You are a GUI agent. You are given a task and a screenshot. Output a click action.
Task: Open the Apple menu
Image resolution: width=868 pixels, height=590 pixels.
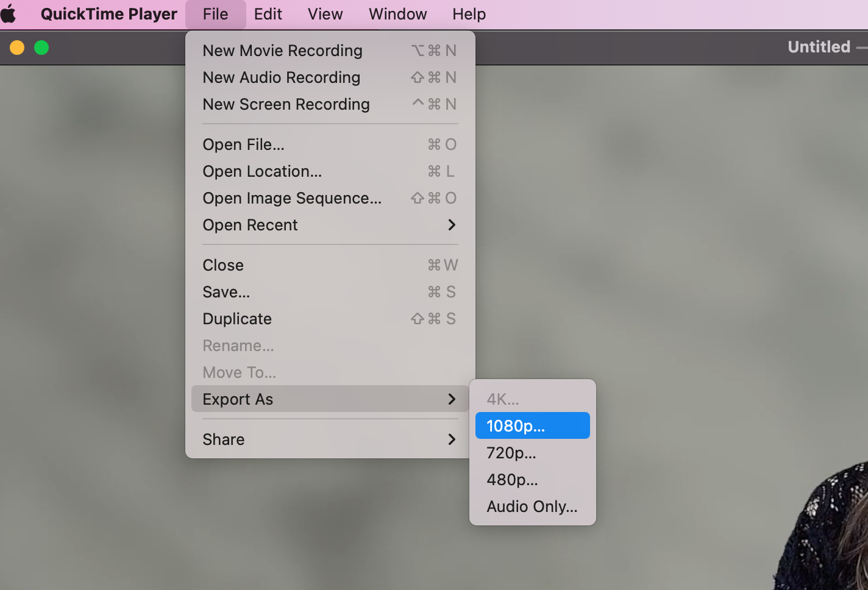point(9,13)
